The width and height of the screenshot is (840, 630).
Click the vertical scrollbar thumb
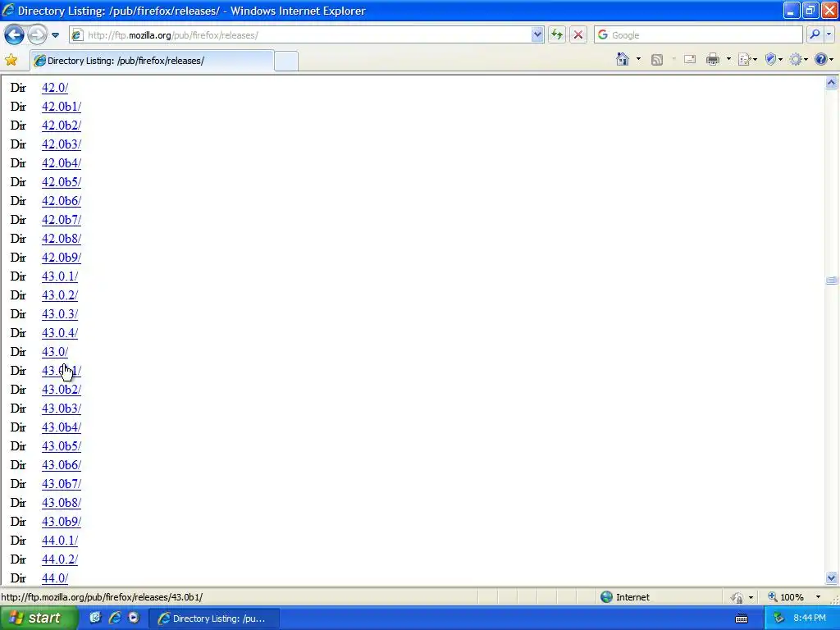(832, 281)
